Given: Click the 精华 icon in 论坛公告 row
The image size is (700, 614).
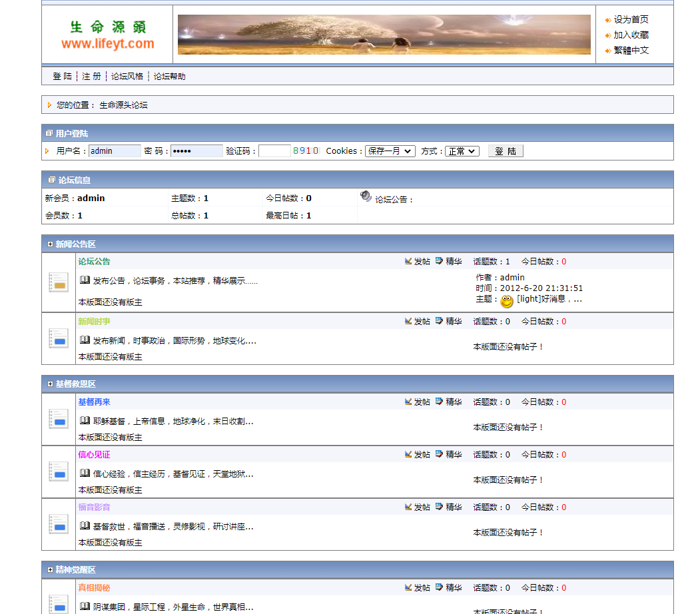Looking at the screenshot, I should 440,261.
